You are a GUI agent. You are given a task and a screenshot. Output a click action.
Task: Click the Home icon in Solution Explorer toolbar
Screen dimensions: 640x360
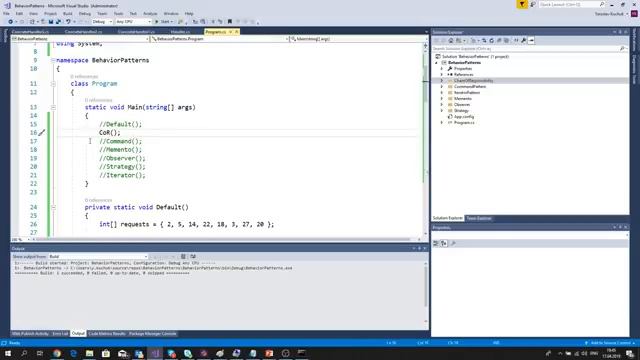(x=451, y=40)
